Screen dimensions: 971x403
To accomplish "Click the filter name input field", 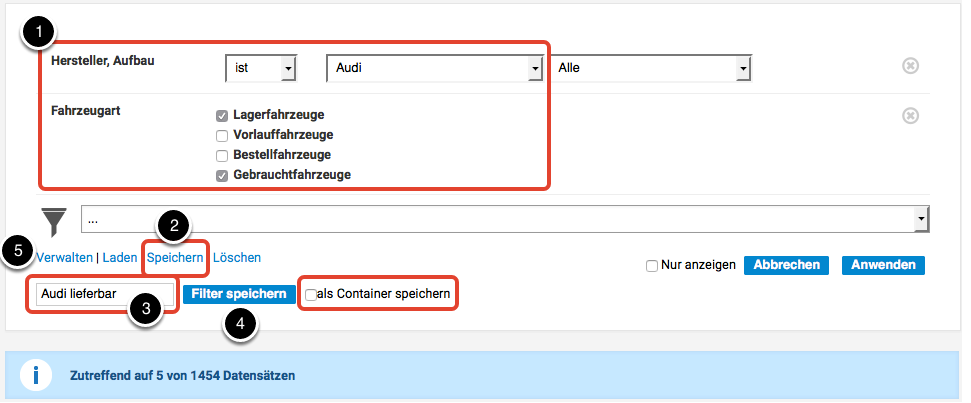I will click(x=100, y=296).
